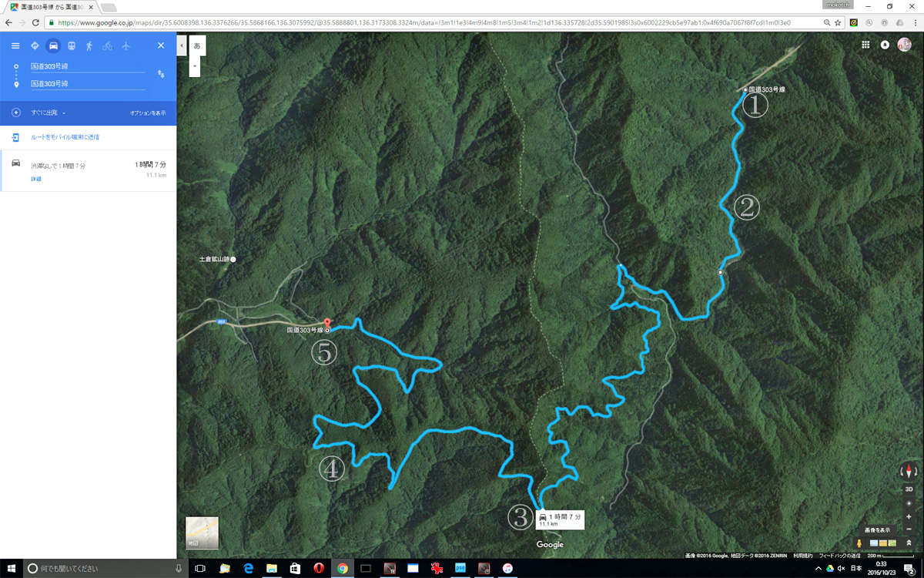
Task: Click オプションを表示 to show route options
Action: [x=147, y=113]
